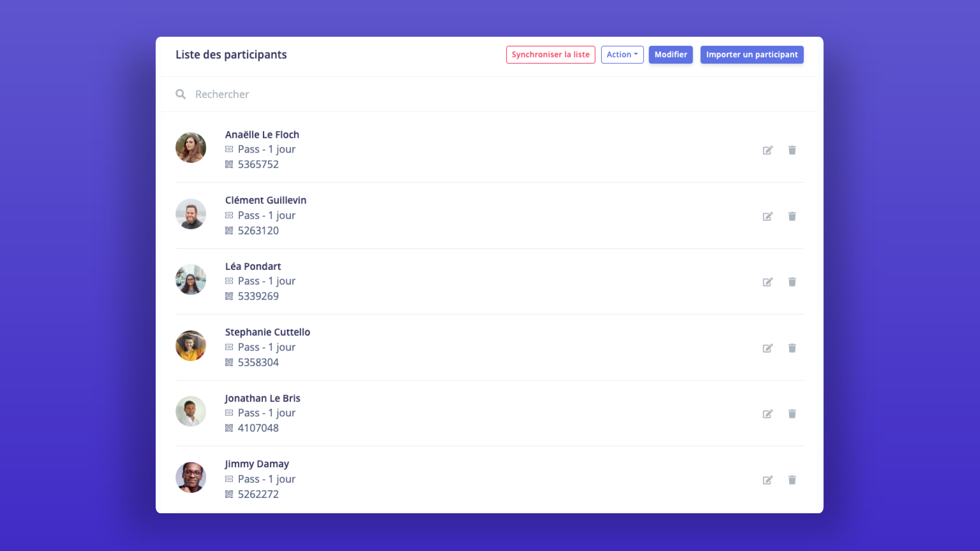Click the edit icon for Anaëlle Le Floch
The height and width of the screenshot is (551, 980).
tap(767, 150)
